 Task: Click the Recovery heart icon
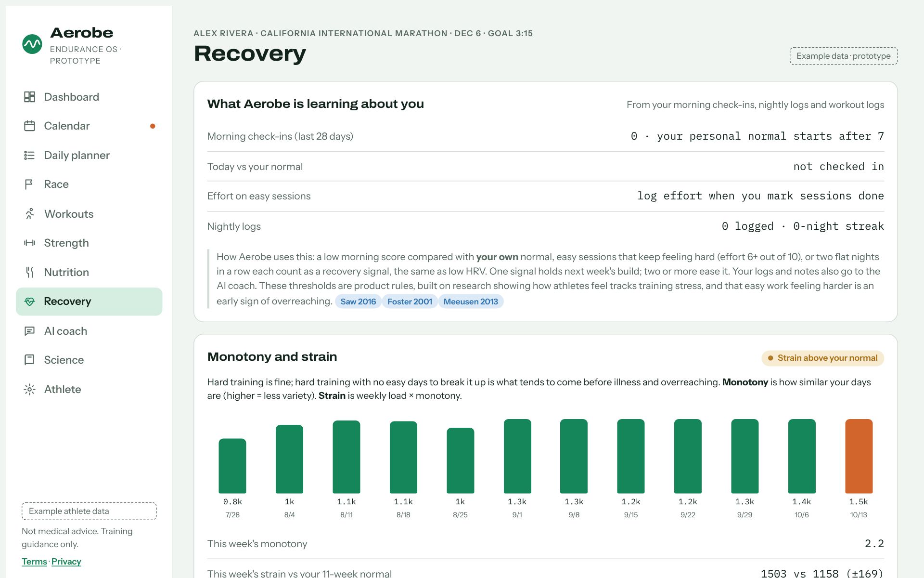tap(29, 302)
